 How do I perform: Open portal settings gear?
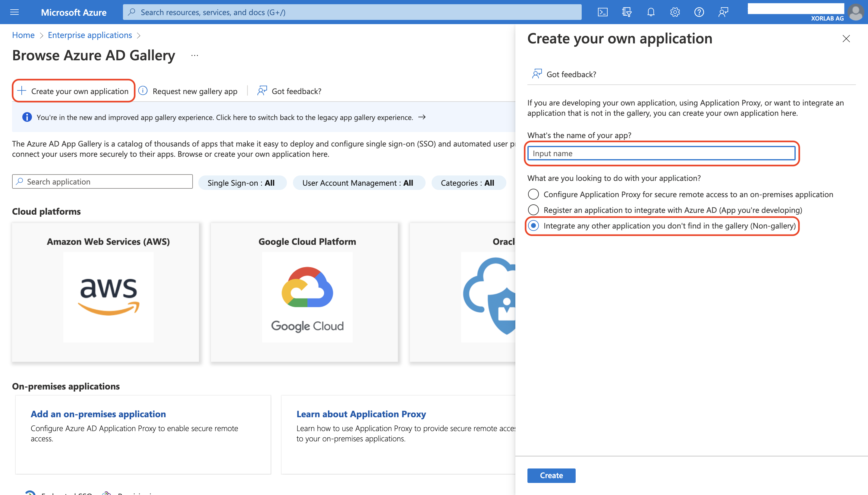coord(675,12)
